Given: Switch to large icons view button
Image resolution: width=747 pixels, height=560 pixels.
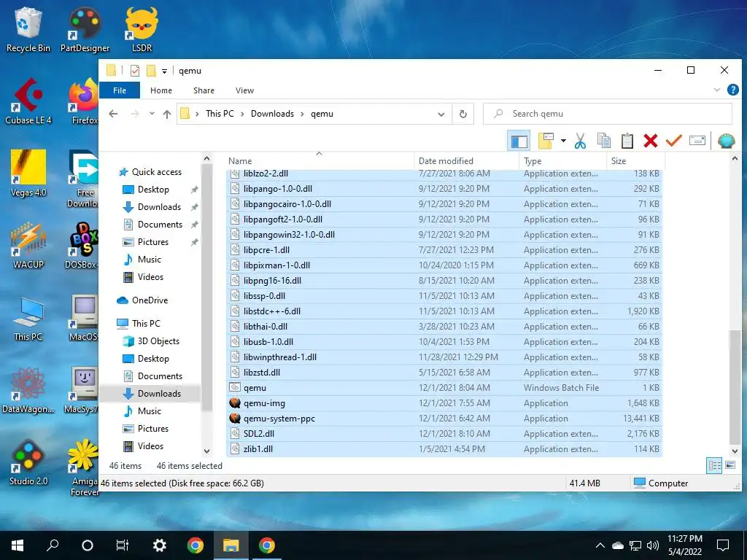Looking at the screenshot, I should coord(729,465).
